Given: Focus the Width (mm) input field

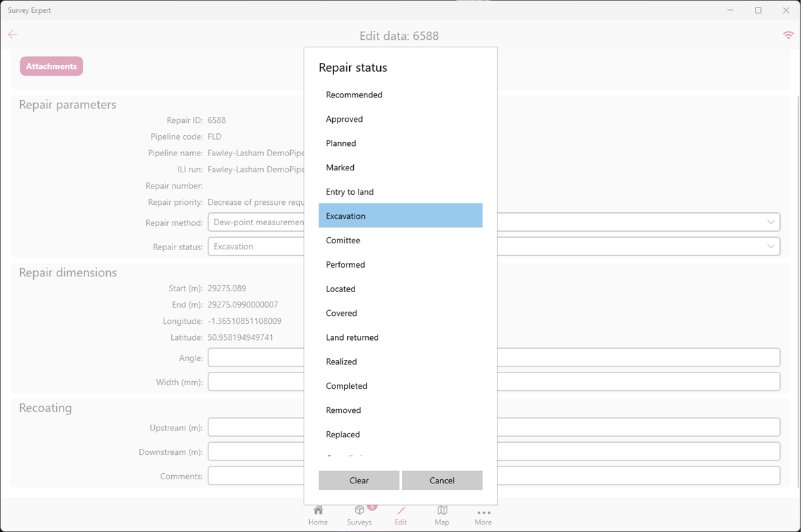Looking at the screenshot, I should coord(494,382).
